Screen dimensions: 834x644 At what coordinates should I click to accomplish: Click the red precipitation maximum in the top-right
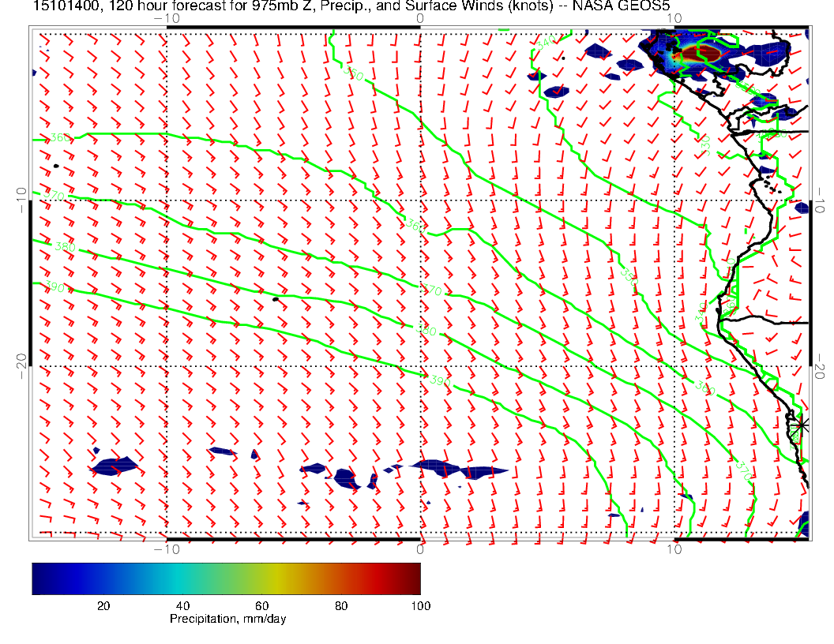[701, 54]
